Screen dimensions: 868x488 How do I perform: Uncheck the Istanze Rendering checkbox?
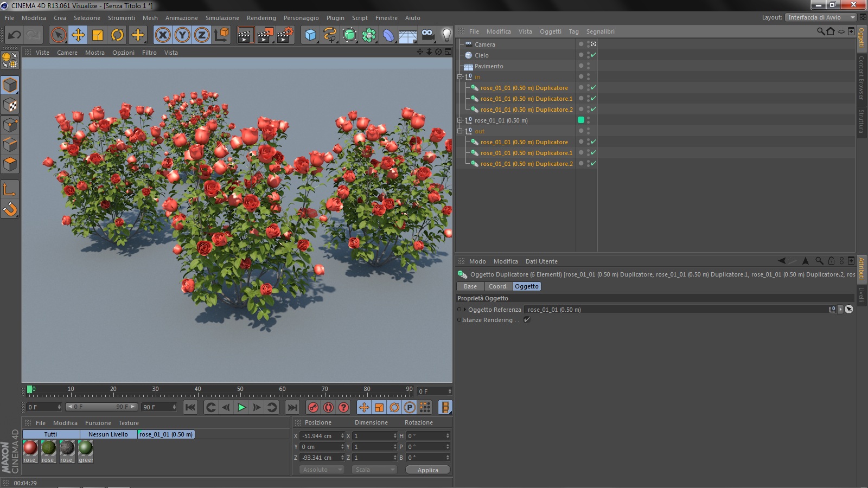527,320
